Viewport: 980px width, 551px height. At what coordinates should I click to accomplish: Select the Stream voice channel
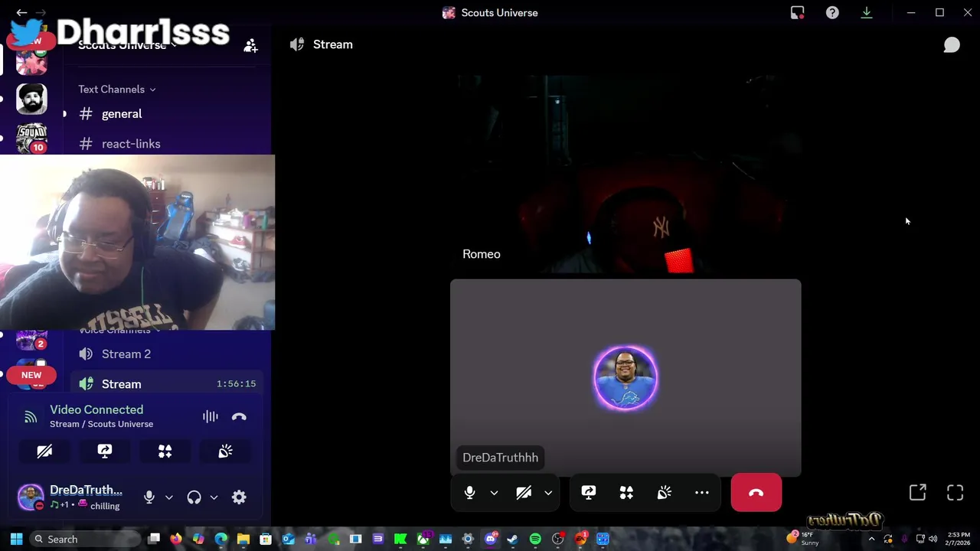pyautogui.click(x=167, y=383)
